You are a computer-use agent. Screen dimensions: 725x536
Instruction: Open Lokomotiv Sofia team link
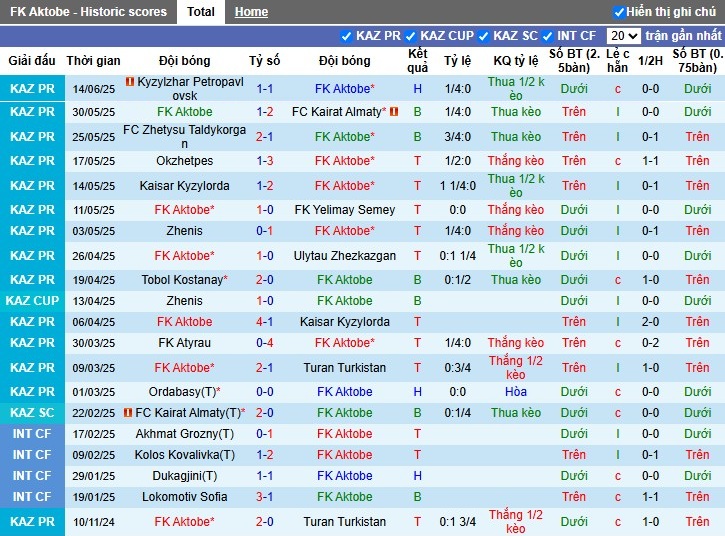pyautogui.click(x=184, y=497)
